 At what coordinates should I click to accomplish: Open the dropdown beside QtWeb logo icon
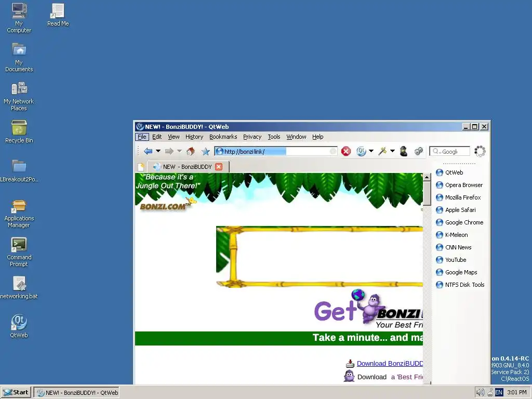[x=371, y=151]
